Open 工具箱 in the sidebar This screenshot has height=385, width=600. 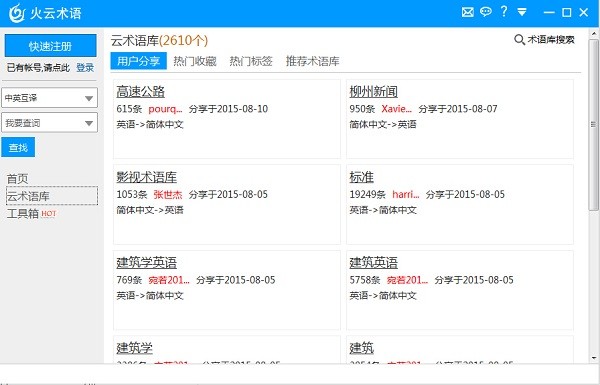tap(23, 214)
